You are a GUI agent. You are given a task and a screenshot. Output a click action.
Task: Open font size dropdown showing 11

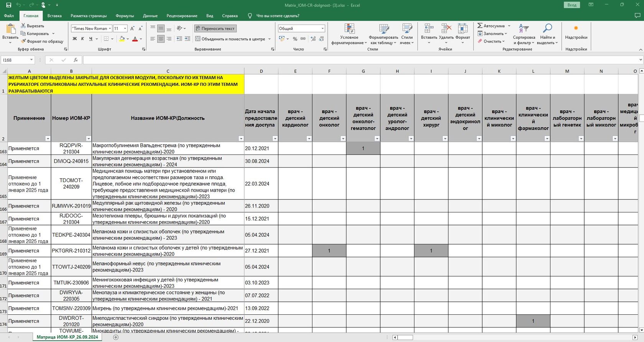pyautogui.click(x=125, y=28)
